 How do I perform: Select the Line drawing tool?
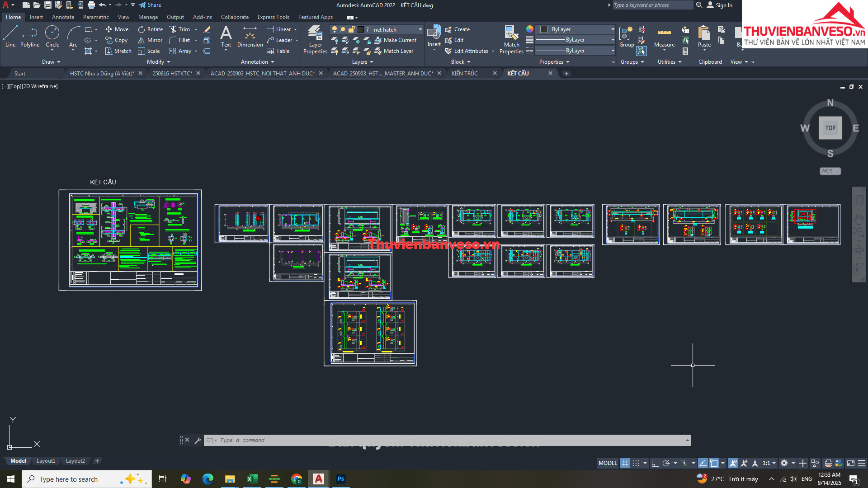pos(10,36)
